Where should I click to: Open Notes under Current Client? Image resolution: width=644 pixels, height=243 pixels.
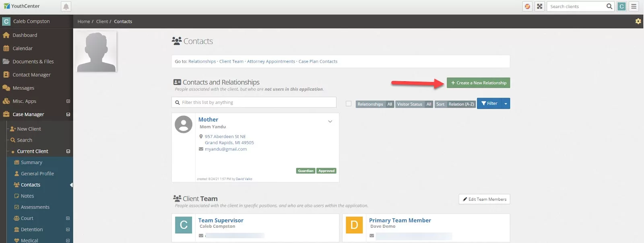(27, 196)
